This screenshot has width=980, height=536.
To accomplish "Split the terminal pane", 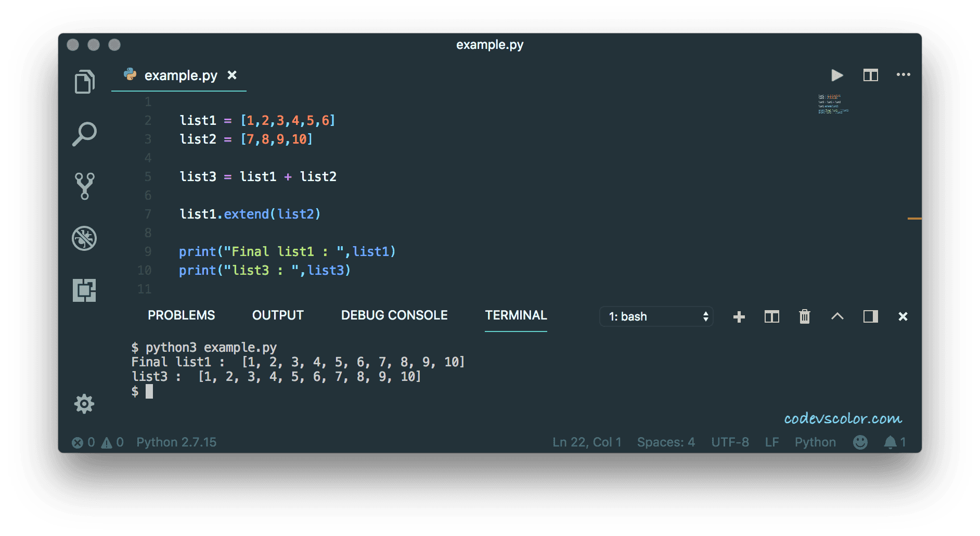I will point(771,316).
